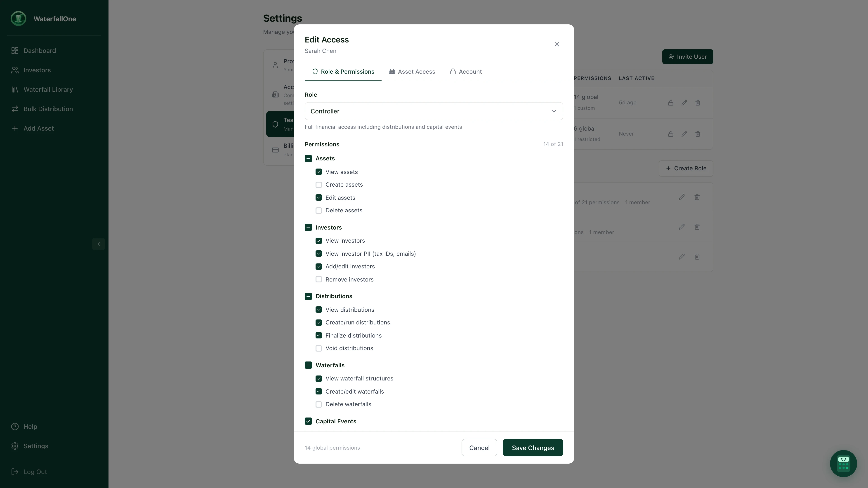
Task: Disable the View investor PII permission
Action: [318, 253]
